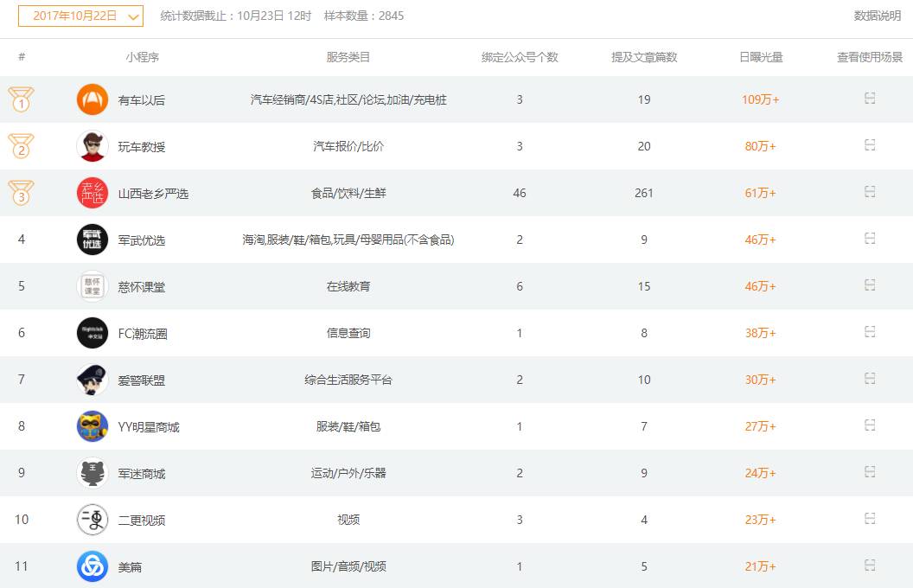View usage scene icon for 爱警联盟

click(x=870, y=379)
